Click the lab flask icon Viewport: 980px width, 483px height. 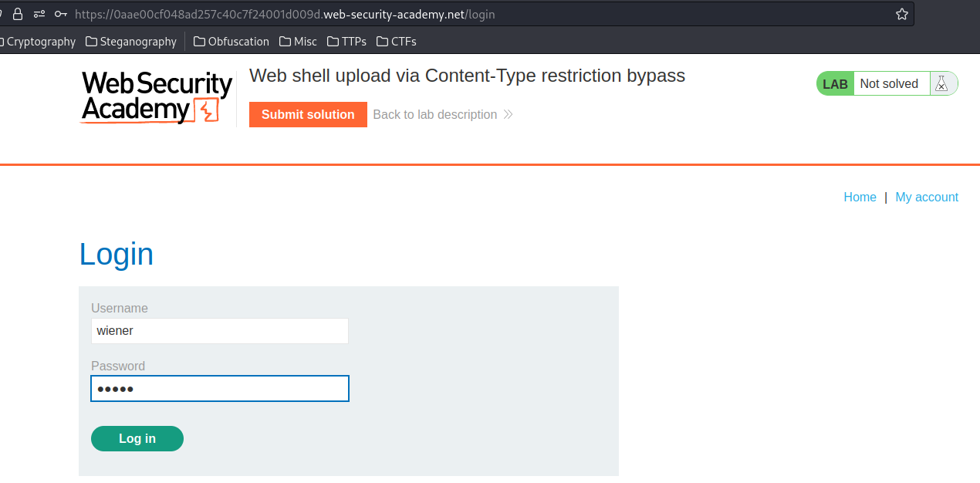point(941,84)
